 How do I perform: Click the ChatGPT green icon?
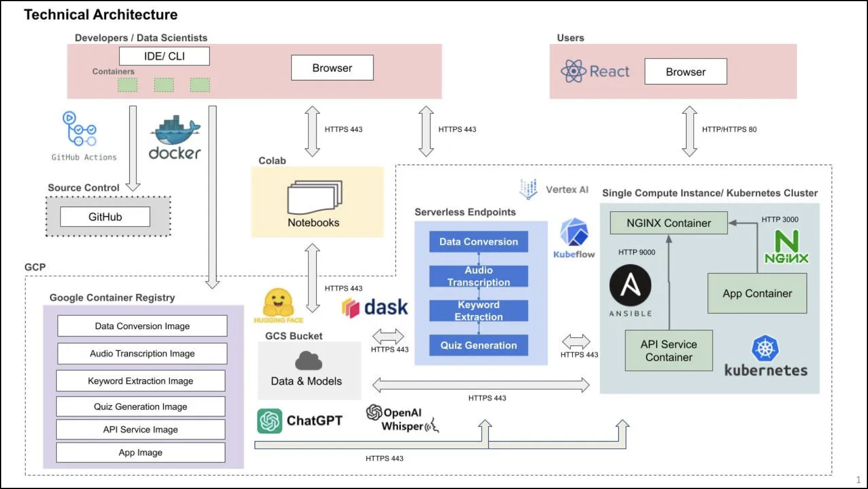(x=270, y=421)
